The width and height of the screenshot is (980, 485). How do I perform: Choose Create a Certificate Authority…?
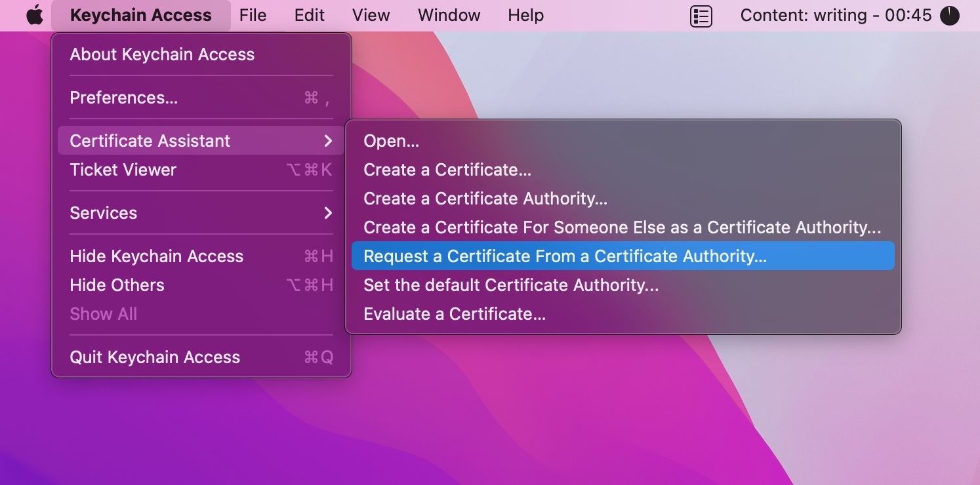pos(623,199)
